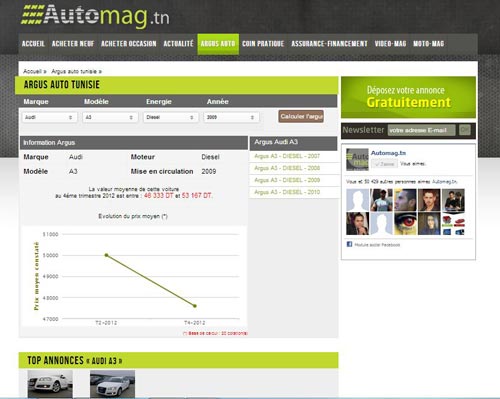The height and width of the screenshot is (399, 500).
Task: Click the Automag.tn logo
Action: 95,15
